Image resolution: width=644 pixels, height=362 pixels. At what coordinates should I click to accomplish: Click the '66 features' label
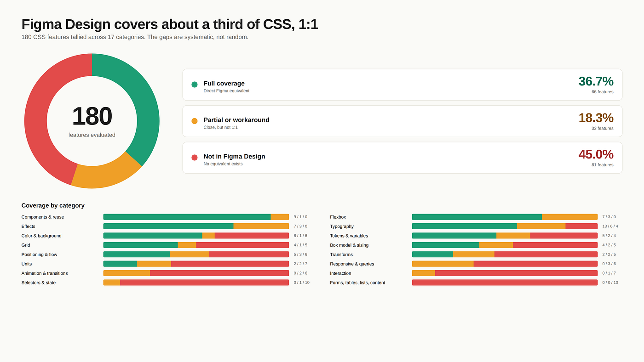click(x=603, y=92)
